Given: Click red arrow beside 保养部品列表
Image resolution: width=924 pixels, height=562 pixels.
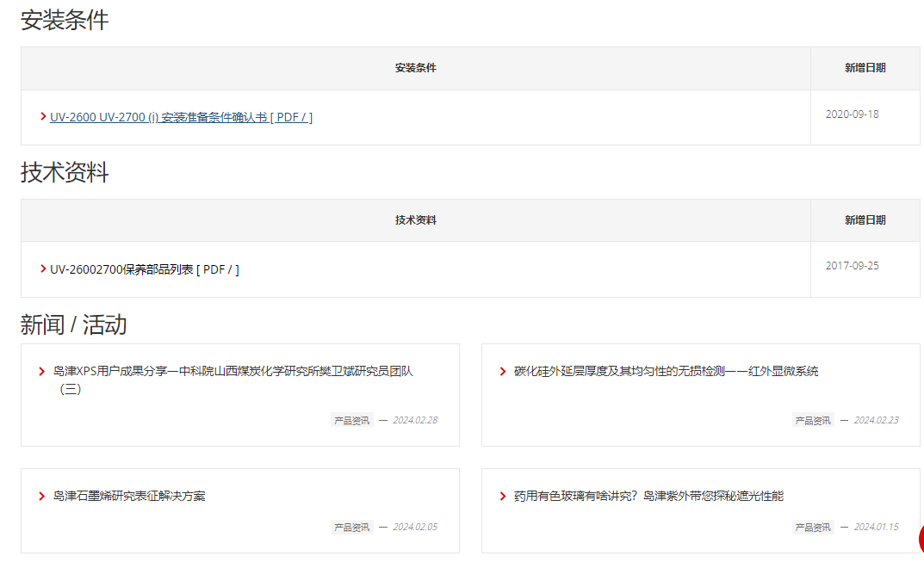Looking at the screenshot, I should (43, 269).
